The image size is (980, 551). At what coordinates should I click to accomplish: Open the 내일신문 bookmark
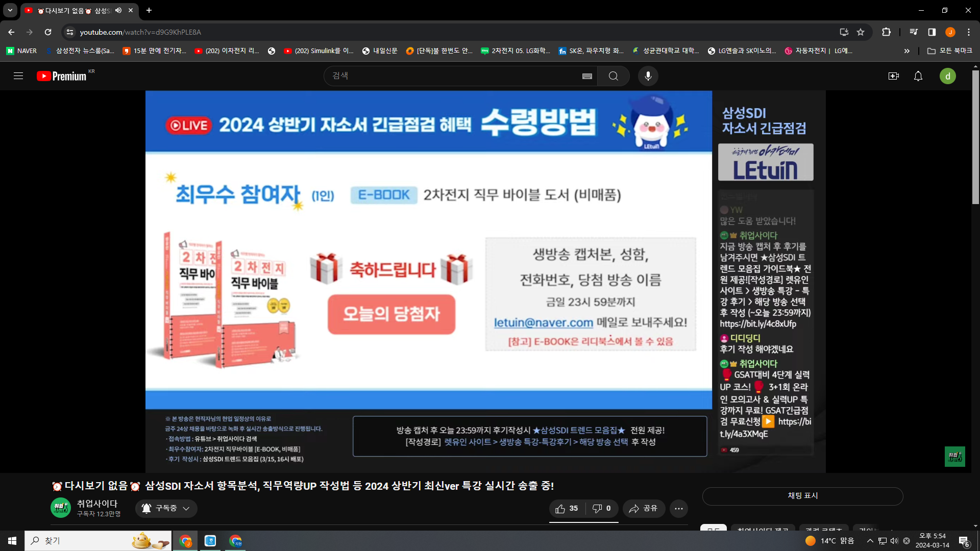tap(380, 51)
